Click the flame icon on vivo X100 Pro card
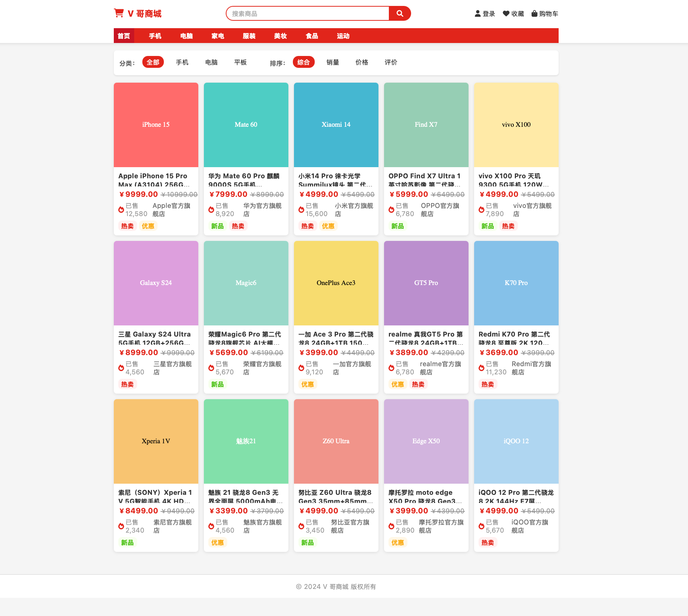The width and height of the screenshot is (688, 616). (x=482, y=210)
